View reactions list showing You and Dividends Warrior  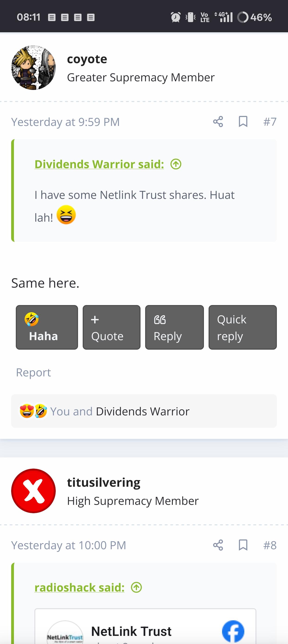pyautogui.click(x=144, y=411)
